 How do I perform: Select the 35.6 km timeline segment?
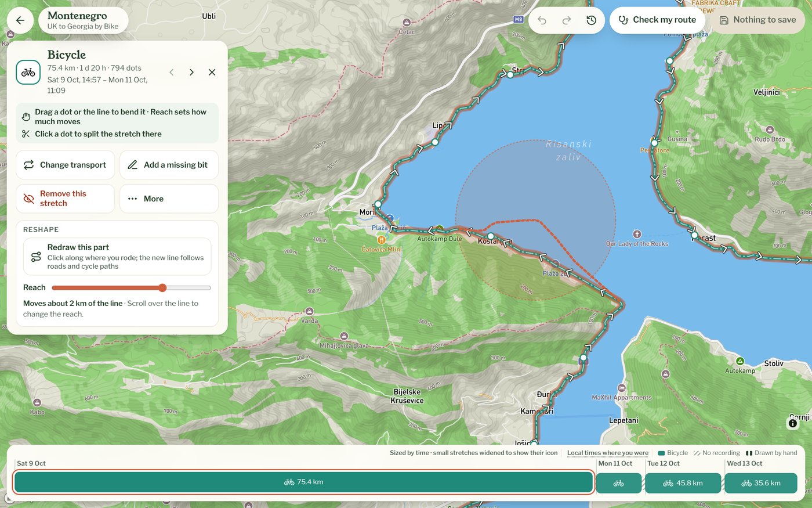pos(761,483)
